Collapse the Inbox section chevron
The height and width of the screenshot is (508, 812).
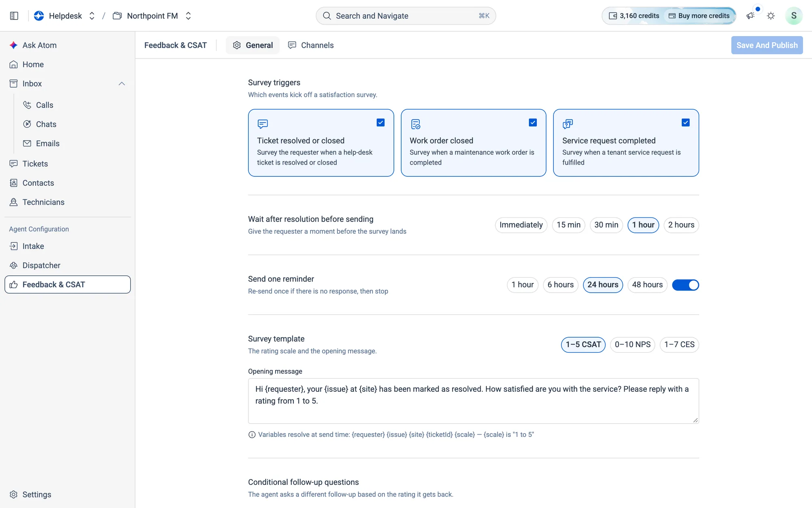click(x=121, y=83)
